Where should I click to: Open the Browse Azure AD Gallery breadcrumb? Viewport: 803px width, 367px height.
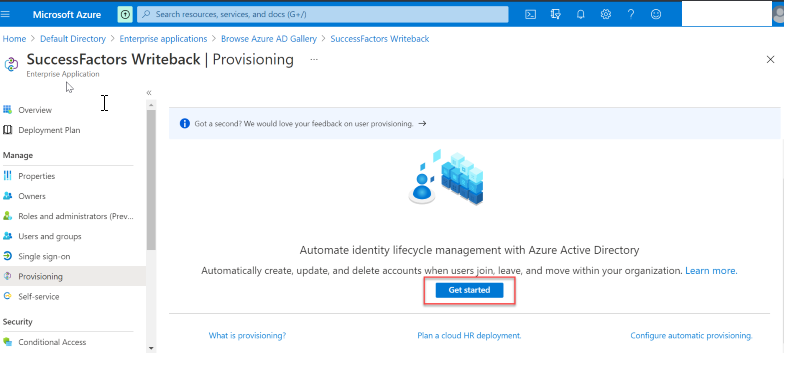coord(269,39)
